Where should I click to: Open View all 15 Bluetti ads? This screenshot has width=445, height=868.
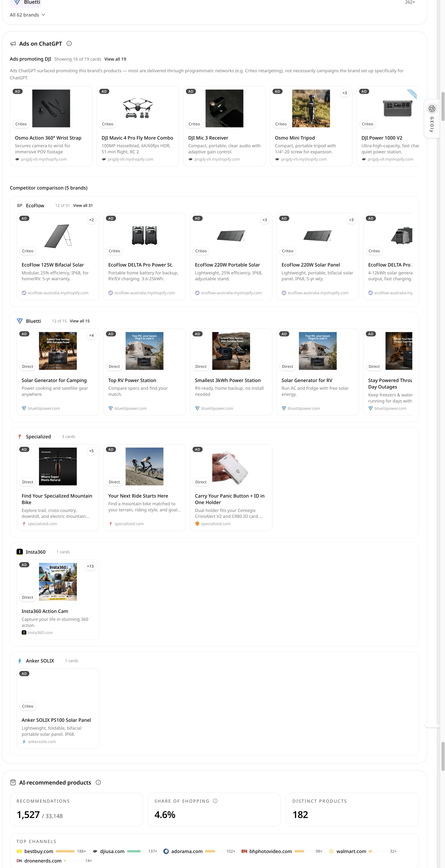click(80, 321)
